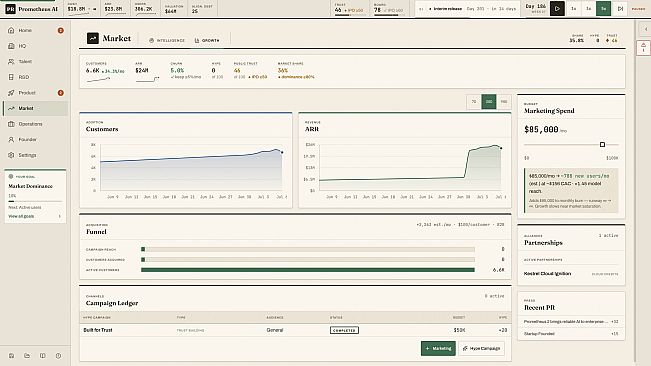Click the Product notification badge
Image resolution: width=651 pixels, height=366 pixels.
61,93
